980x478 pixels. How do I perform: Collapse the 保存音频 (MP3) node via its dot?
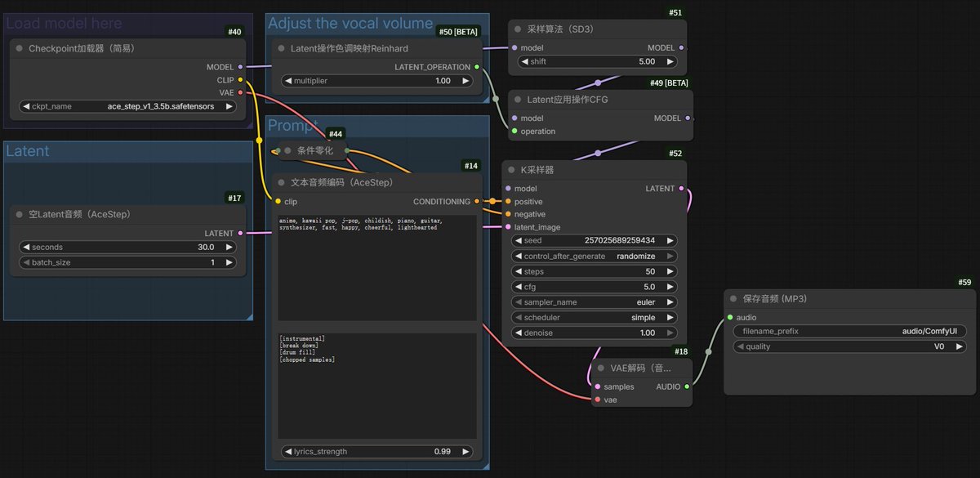733,299
